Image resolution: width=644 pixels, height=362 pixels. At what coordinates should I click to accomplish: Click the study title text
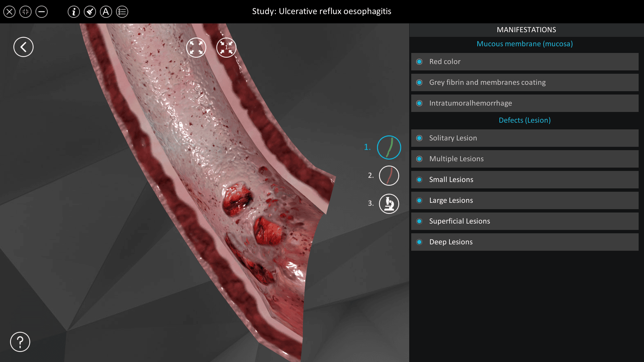click(x=322, y=11)
